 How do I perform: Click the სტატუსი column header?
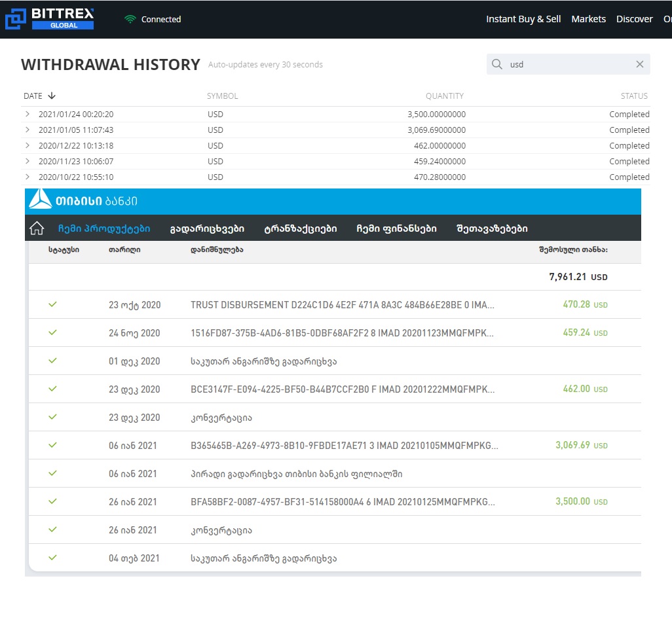[64, 249]
